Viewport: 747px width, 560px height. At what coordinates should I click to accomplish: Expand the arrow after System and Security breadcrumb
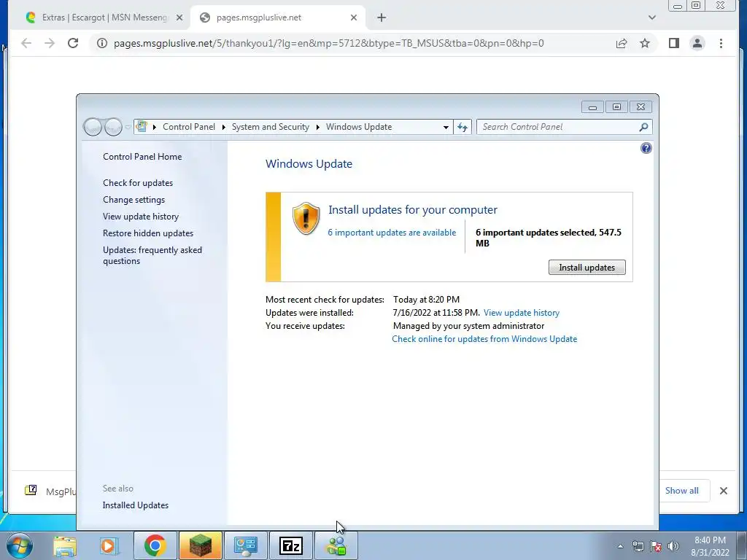click(x=318, y=127)
